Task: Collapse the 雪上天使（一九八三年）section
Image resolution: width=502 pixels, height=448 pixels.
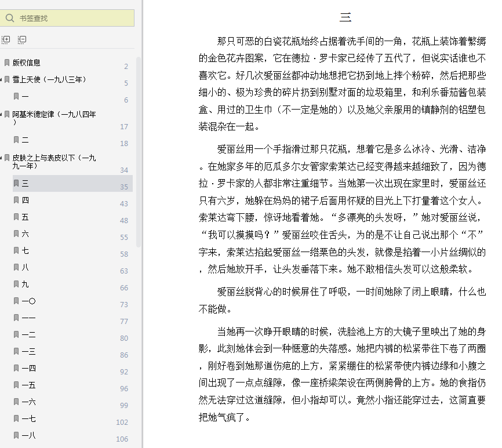Action: (1, 79)
